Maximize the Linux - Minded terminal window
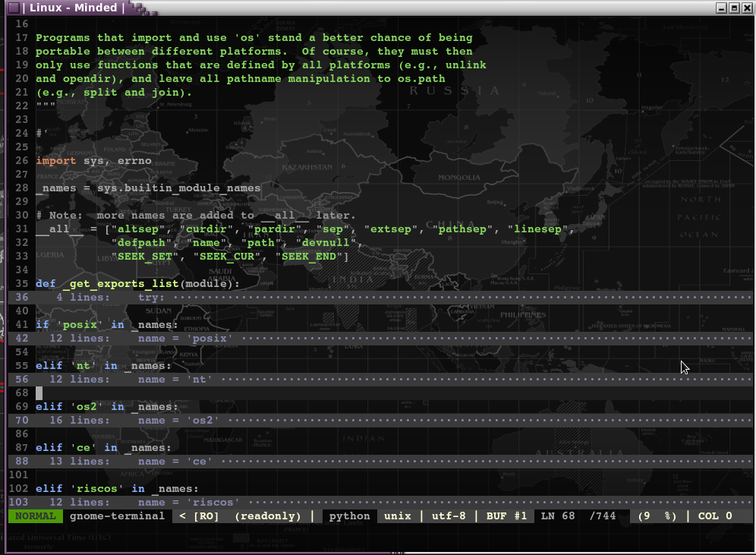 [734, 8]
